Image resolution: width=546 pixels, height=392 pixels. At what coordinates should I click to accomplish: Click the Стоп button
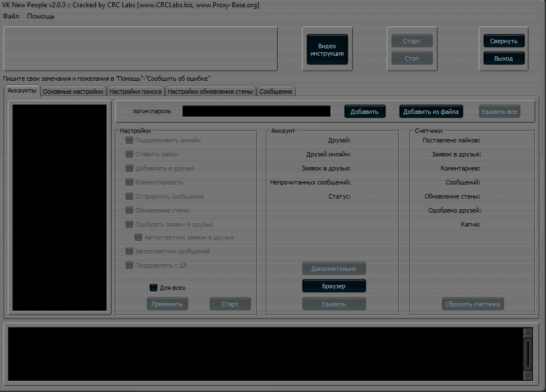411,58
